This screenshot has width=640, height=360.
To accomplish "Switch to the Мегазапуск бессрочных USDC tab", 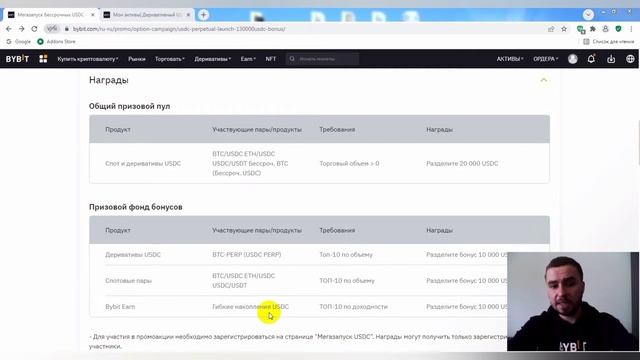I will point(51,15).
